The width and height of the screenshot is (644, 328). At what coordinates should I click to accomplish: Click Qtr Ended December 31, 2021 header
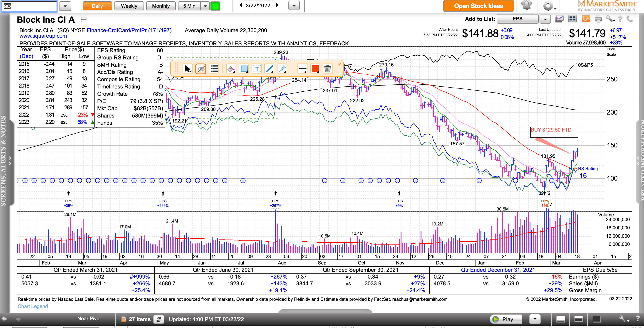pyautogui.click(x=498, y=270)
